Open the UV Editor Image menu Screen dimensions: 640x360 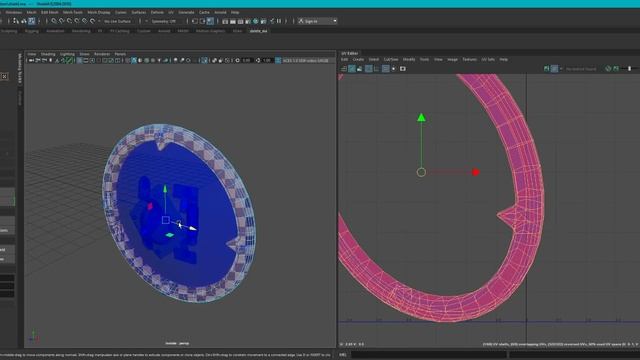click(x=452, y=60)
